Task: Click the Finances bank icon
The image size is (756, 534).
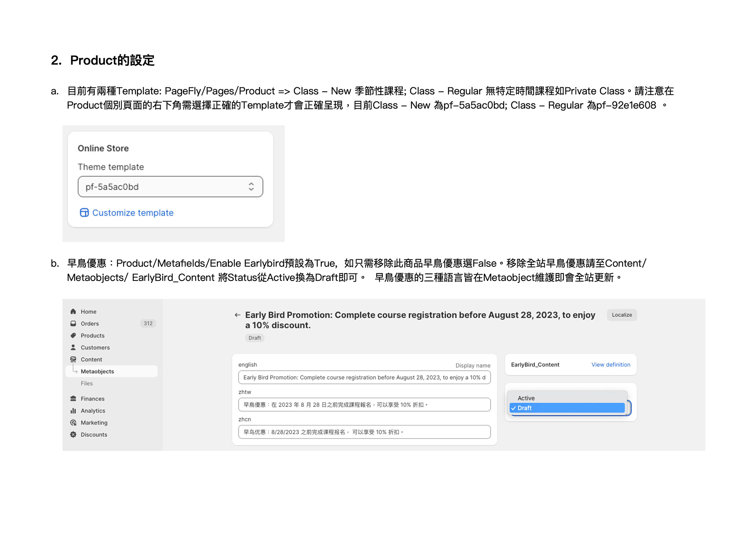Action: coord(73,398)
